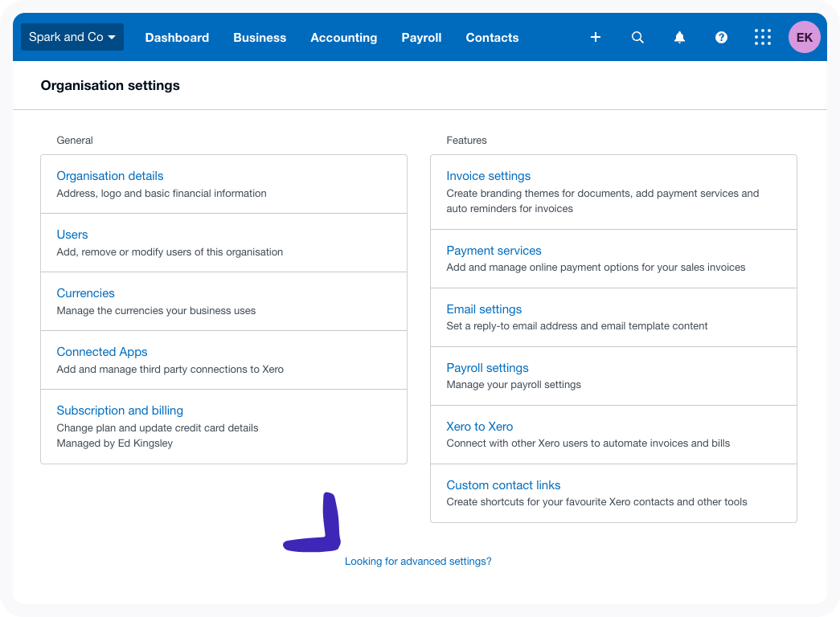The height and width of the screenshot is (617, 840).
Task: Open the Users settings link
Action: click(x=72, y=235)
